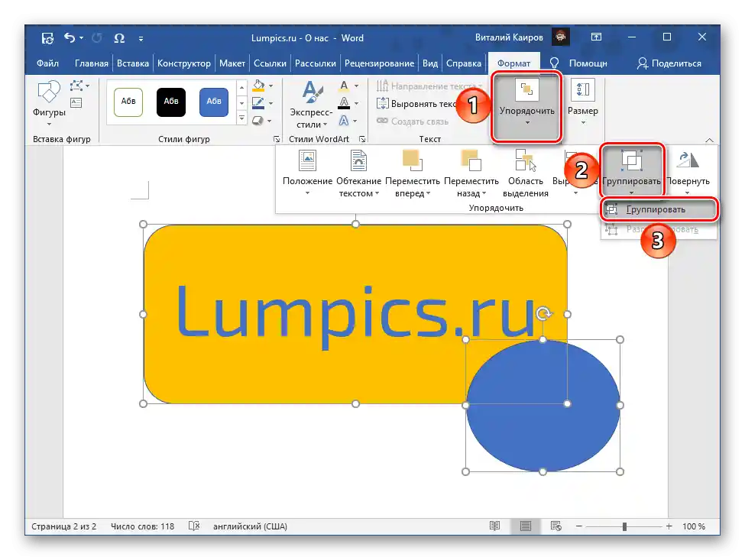
Task: Open Экспресс-стили WordArt gallery
Action: tap(311, 105)
